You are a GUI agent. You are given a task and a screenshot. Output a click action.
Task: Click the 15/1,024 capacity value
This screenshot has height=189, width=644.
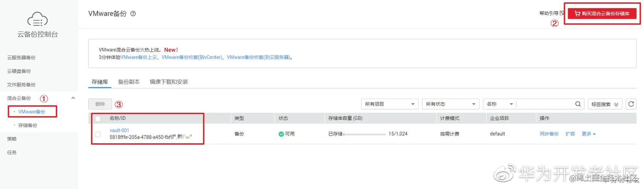[398, 134]
